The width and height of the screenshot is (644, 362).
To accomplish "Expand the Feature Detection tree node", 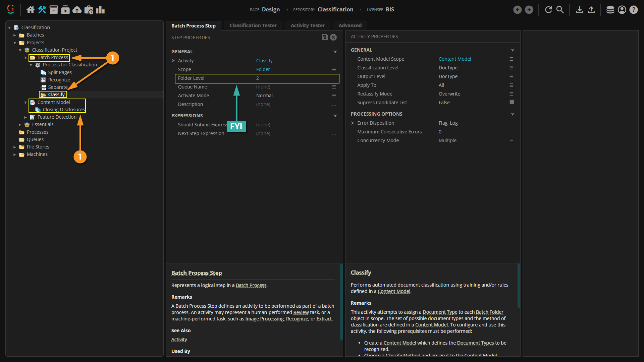I will pos(25,117).
